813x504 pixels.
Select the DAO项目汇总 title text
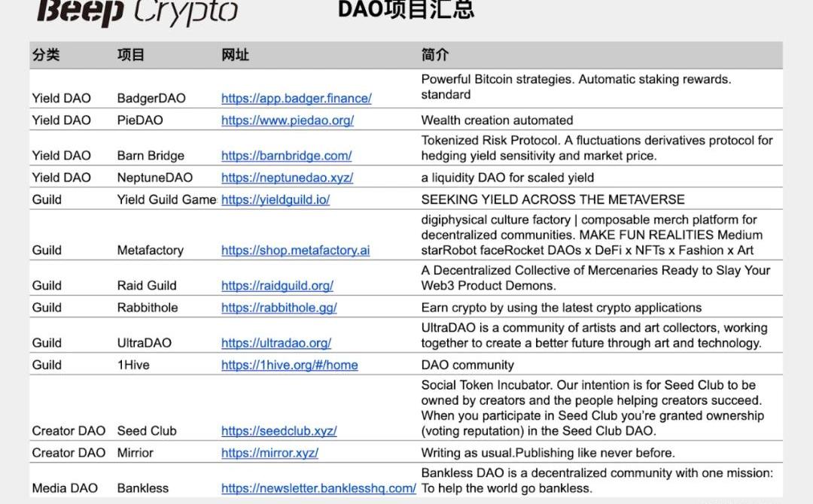pos(406,9)
